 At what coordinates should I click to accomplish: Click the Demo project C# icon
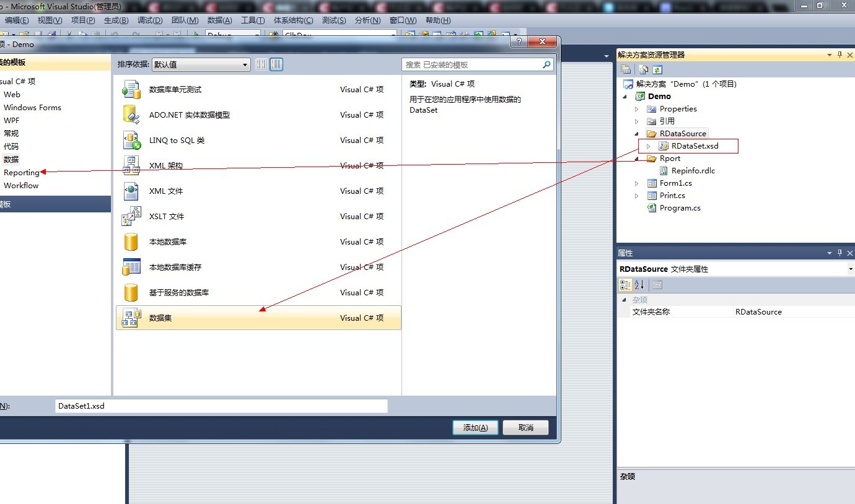point(640,97)
